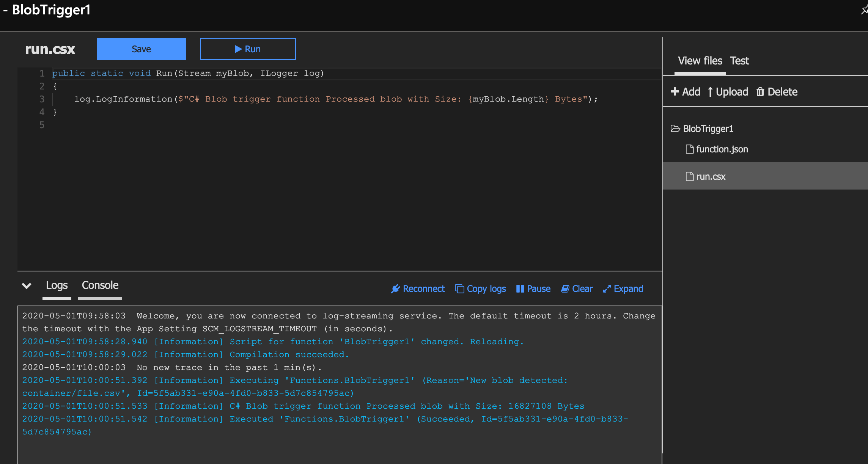Image resolution: width=868 pixels, height=464 pixels.
Task: Collapse the logs panel with chevron
Action: pos(27,285)
